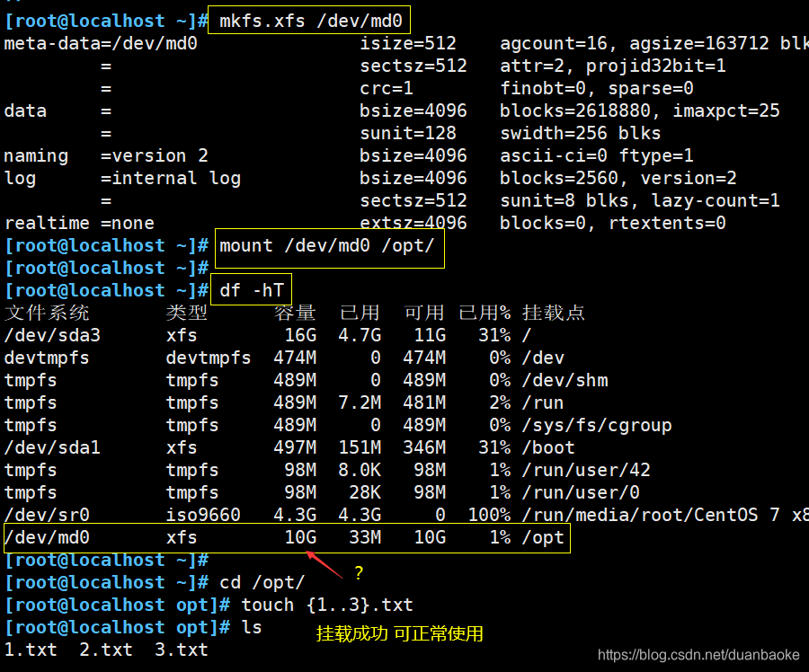Image resolution: width=809 pixels, height=672 pixels.
Task: Click the 'finobt=0, sparse=0' text
Action: (x=597, y=88)
